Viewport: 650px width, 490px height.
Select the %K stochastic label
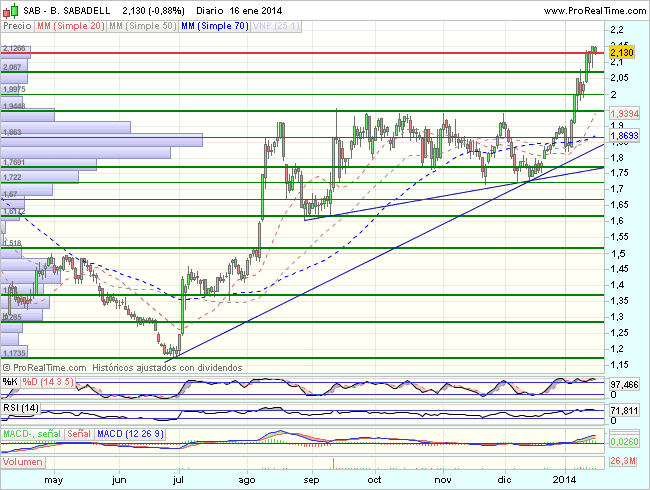pos(10,382)
